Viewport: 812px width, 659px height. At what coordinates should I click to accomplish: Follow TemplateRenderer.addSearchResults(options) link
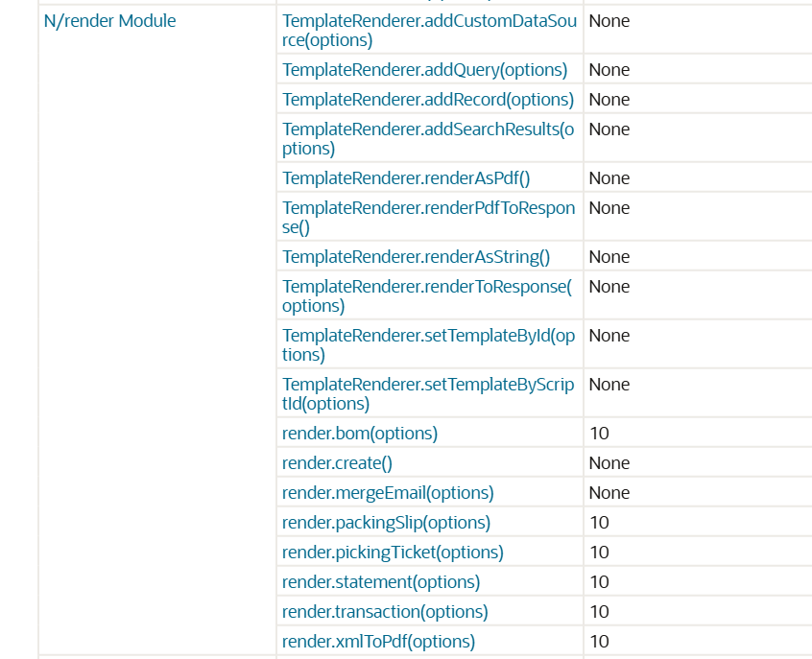click(427, 138)
